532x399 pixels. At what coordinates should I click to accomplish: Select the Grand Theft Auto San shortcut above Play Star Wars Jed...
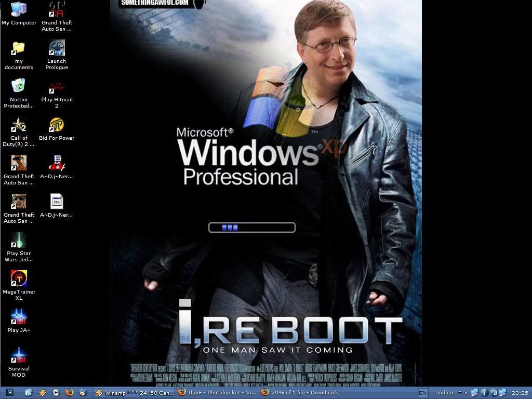(19, 209)
